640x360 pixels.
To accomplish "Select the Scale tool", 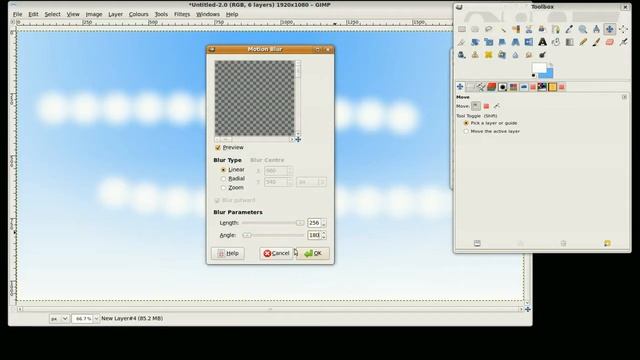I will coord(489,42).
